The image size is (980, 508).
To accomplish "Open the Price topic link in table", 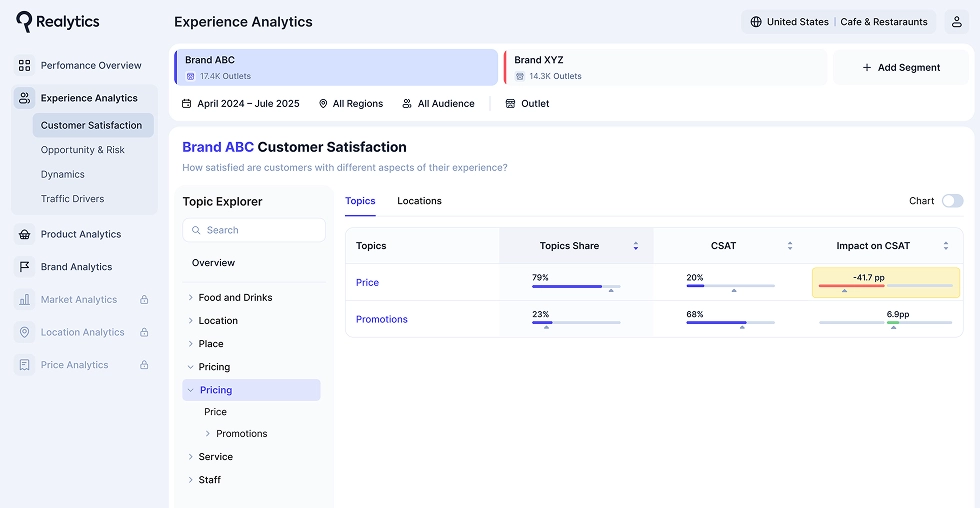I will click(367, 283).
